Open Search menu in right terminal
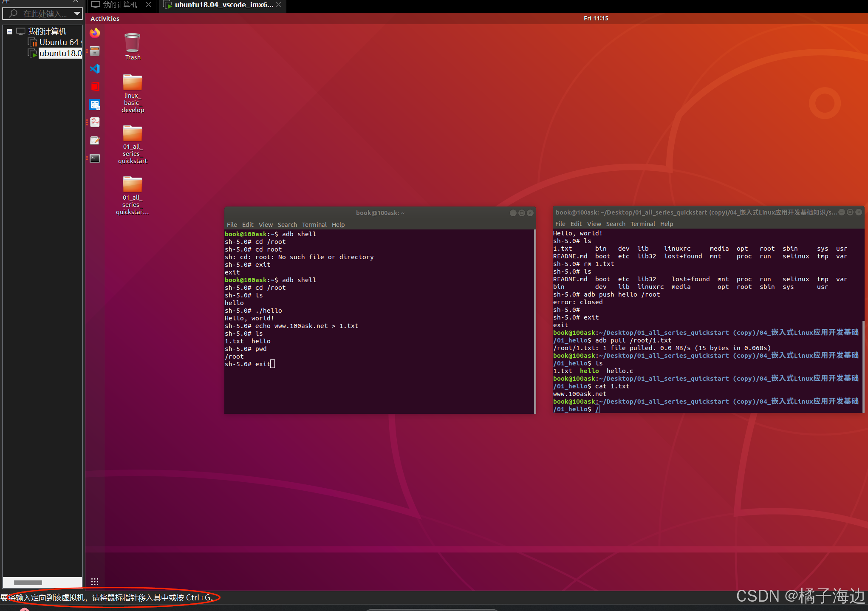 615,224
